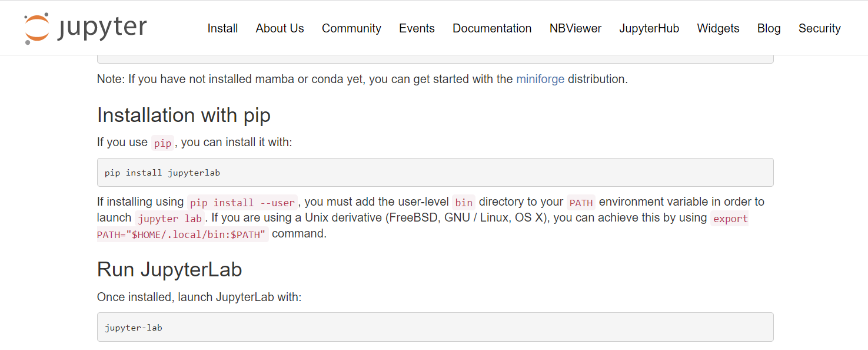Click the inline 'export' code word

click(x=730, y=218)
